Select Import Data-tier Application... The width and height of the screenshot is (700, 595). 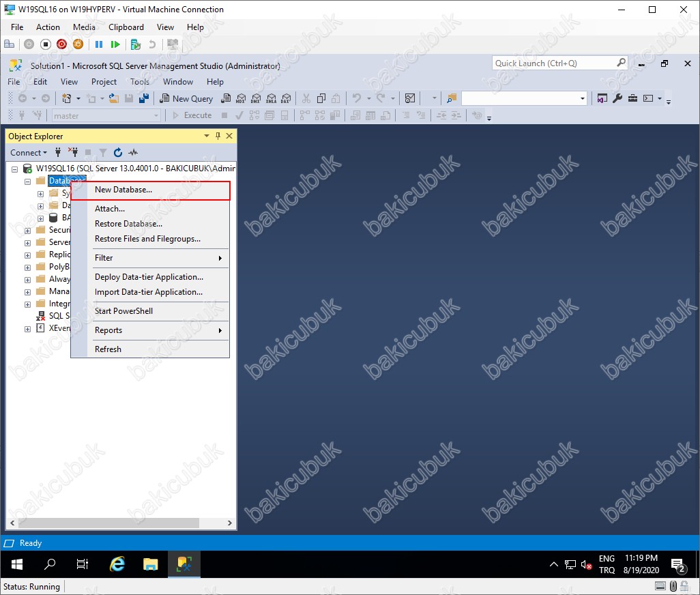click(150, 292)
